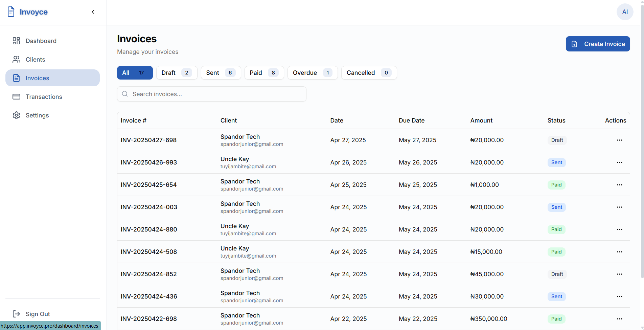644x330 pixels.
Task: Collapse the sidebar with the chevron arrow
Action: point(93,12)
